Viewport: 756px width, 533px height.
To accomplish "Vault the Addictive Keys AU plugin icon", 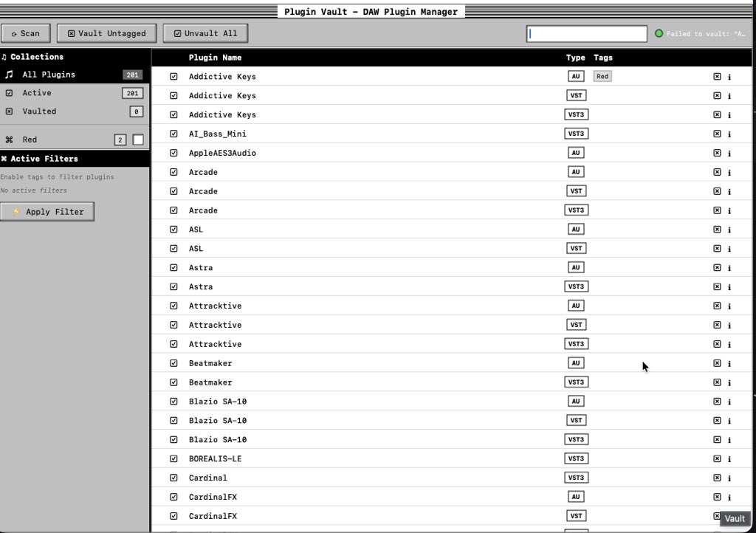I will [717, 77].
